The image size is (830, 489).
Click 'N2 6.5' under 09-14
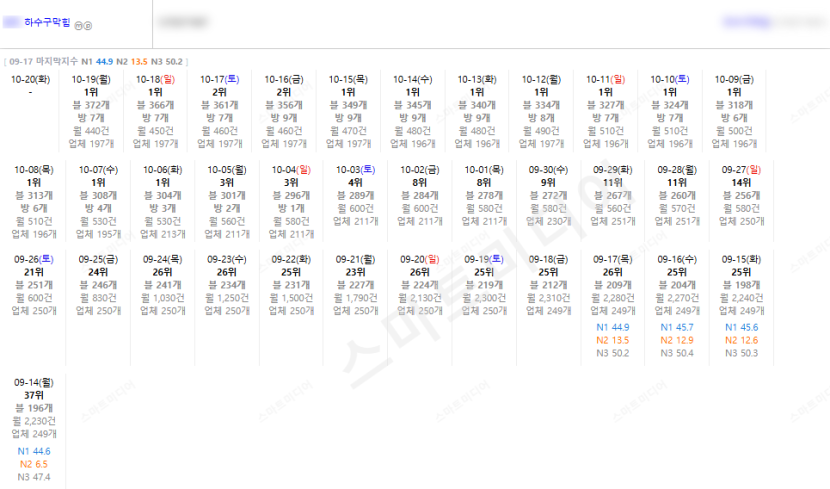click(34, 464)
